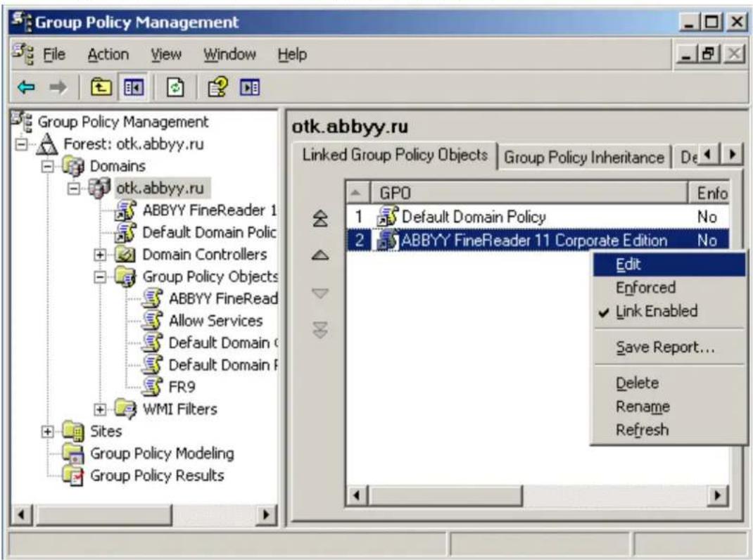Select Allow Services GPO in tree

(x=215, y=321)
